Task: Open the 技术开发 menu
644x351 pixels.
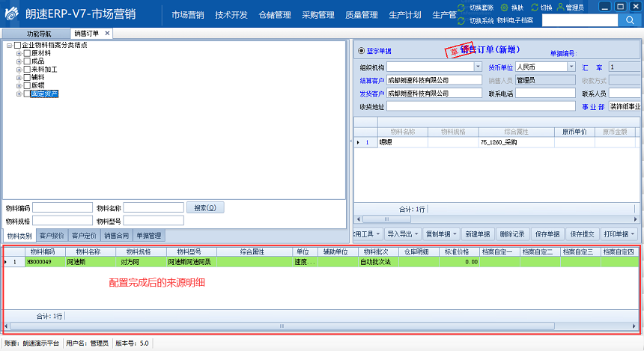Action: pos(231,15)
